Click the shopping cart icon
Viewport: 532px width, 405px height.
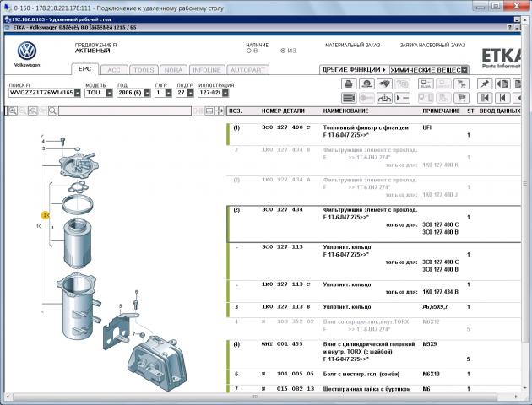coord(461,98)
